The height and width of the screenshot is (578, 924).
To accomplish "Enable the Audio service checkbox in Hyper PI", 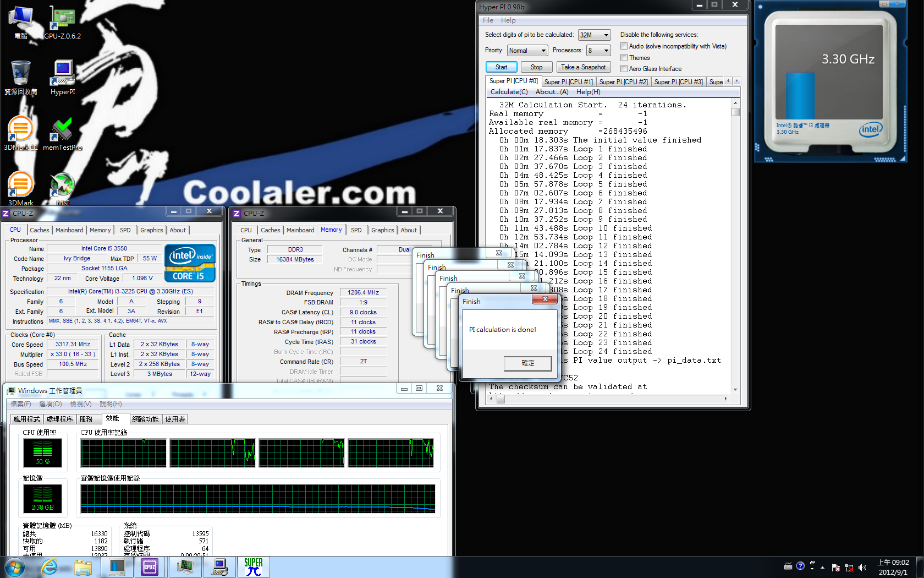I will click(x=624, y=46).
